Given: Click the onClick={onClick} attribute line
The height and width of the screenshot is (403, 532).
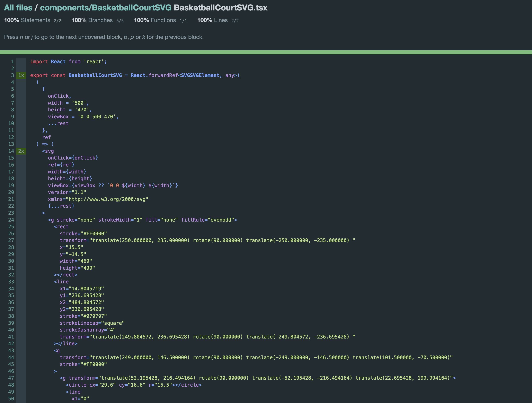Looking at the screenshot, I should (73, 158).
